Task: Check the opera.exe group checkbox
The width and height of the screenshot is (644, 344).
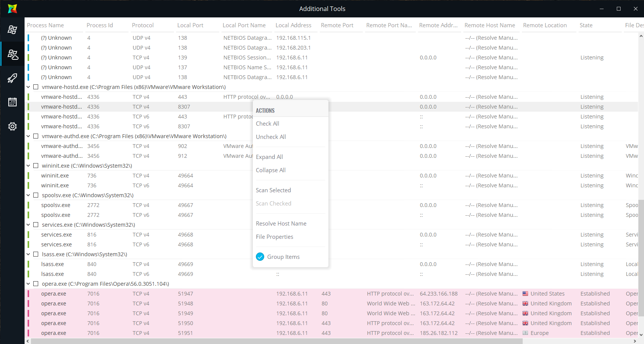Action: click(36, 284)
